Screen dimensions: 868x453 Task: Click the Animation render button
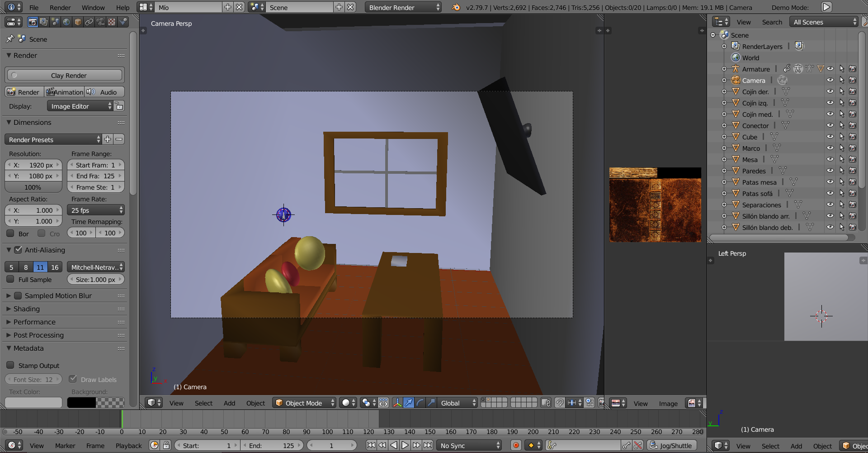(x=64, y=92)
